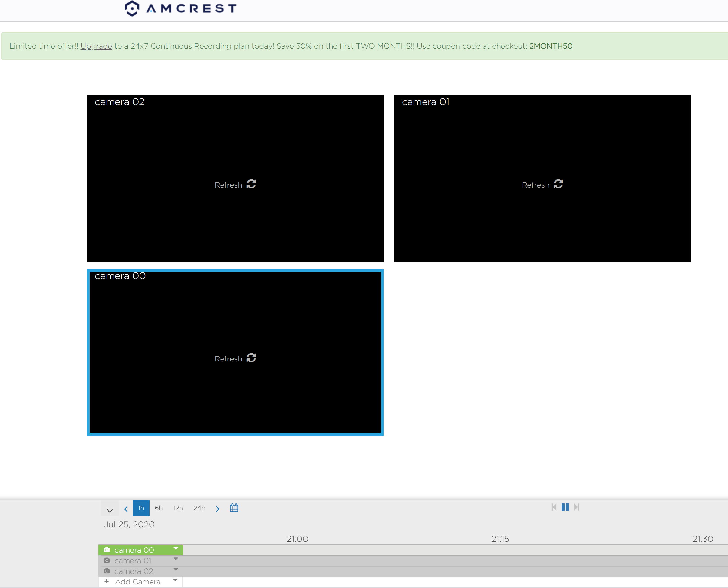This screenshot has width=728, height=588.
Task: Pause the playback
Action: [565, 507]
